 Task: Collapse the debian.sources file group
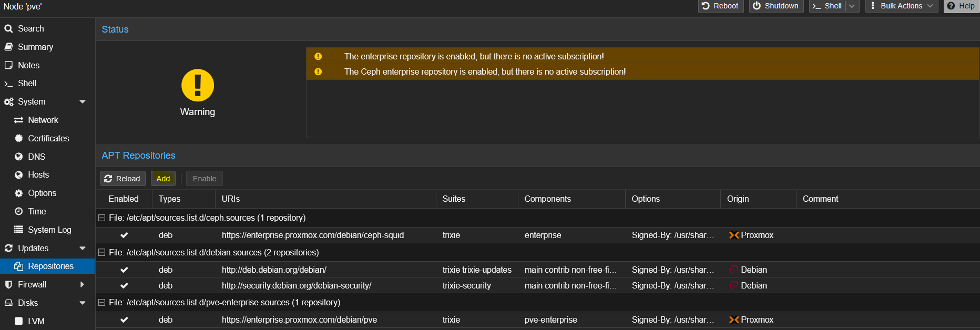click(x=102, y=252)
